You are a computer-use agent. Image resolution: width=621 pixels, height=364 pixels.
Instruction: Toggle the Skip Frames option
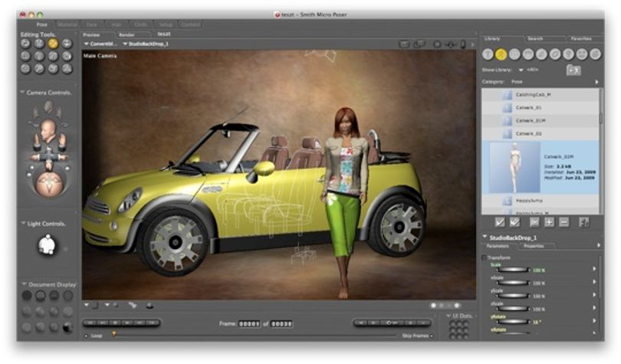432,336
